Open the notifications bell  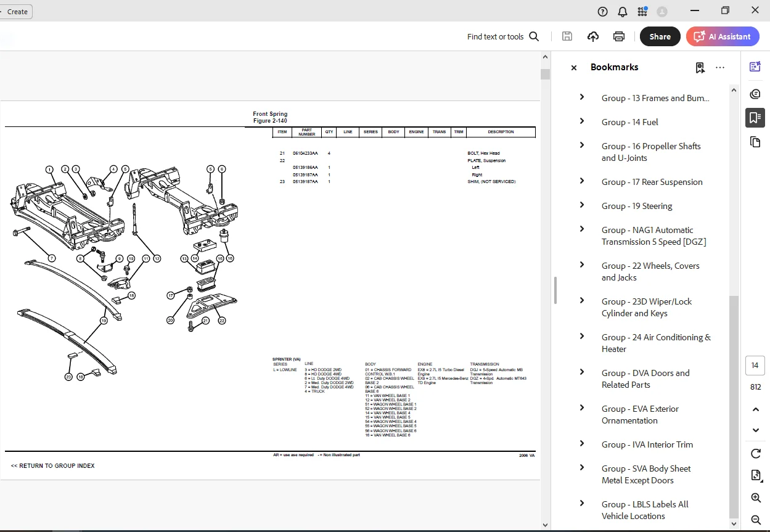click(623, 12)
